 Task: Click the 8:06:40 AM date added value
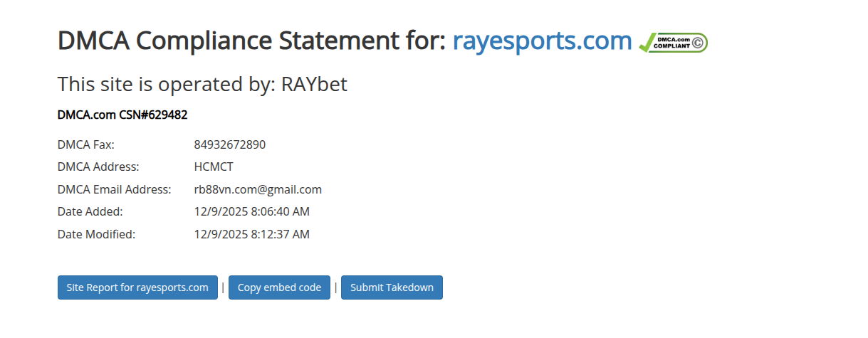pos(251,211)
